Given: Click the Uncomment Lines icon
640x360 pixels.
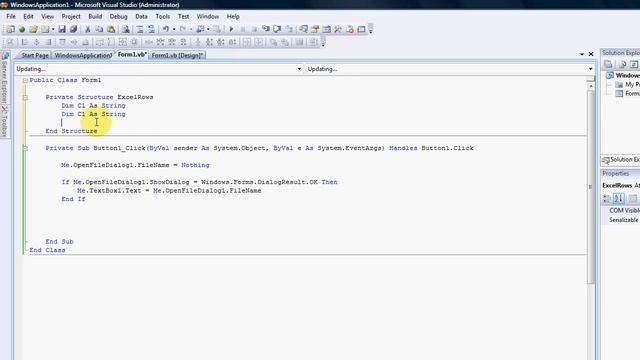Looking at the screenshot, I should tap(151, 29).
